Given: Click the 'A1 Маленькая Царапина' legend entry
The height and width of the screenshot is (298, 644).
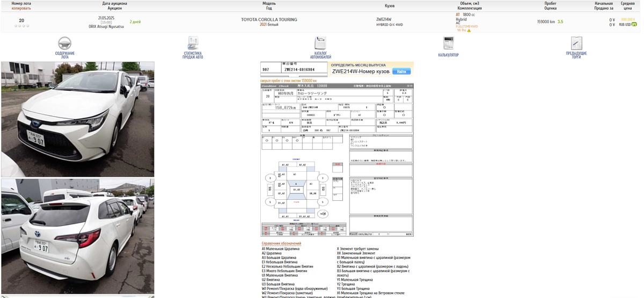Looking at the screenshot, I should point(281,249).
